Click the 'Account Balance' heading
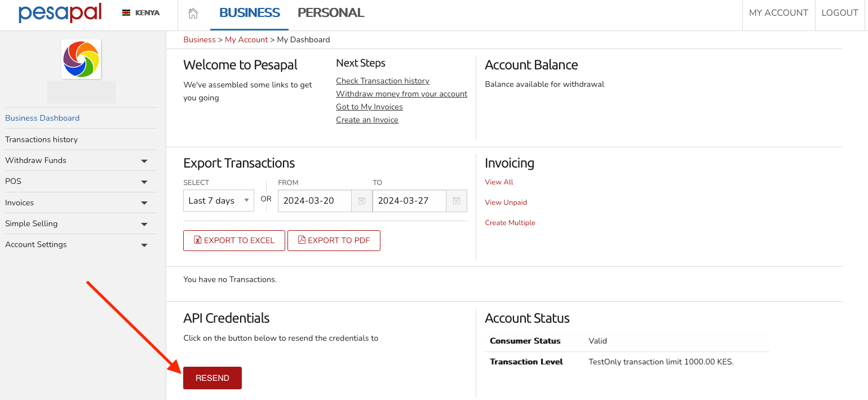Screen dimensions: 868x400 [x=531, y=65]
